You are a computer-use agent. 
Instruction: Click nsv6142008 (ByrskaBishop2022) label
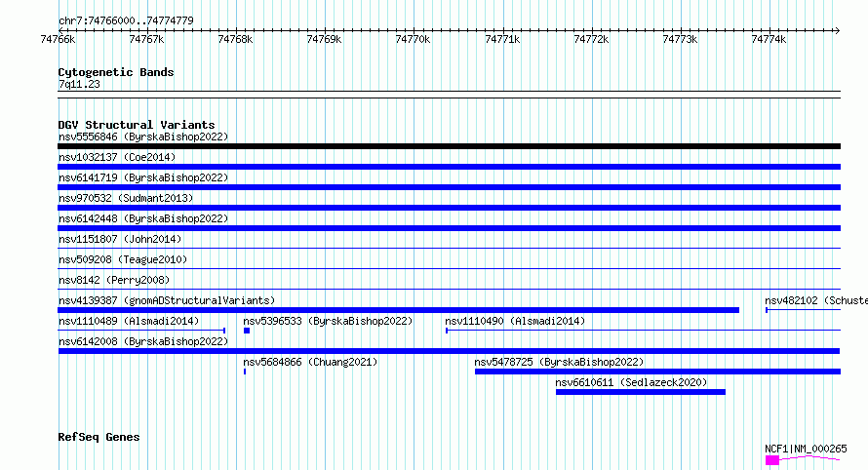(x=143, y=341)
